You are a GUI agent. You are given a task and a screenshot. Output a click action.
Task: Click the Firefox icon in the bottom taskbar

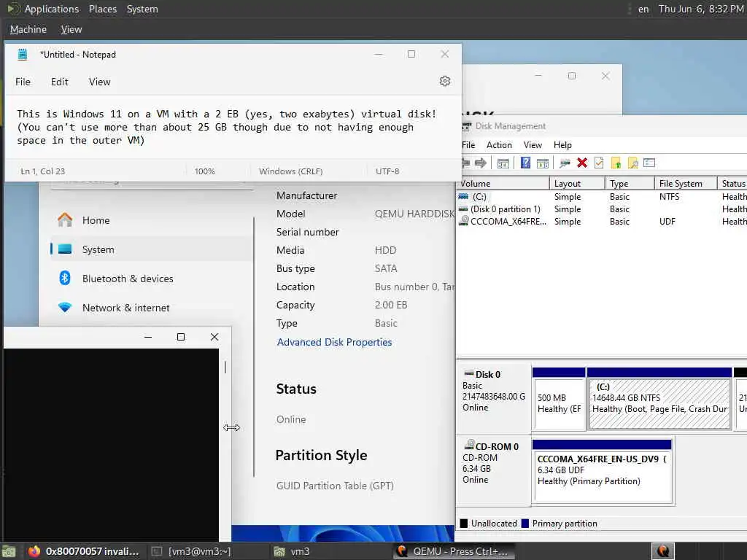coord(34,551)
